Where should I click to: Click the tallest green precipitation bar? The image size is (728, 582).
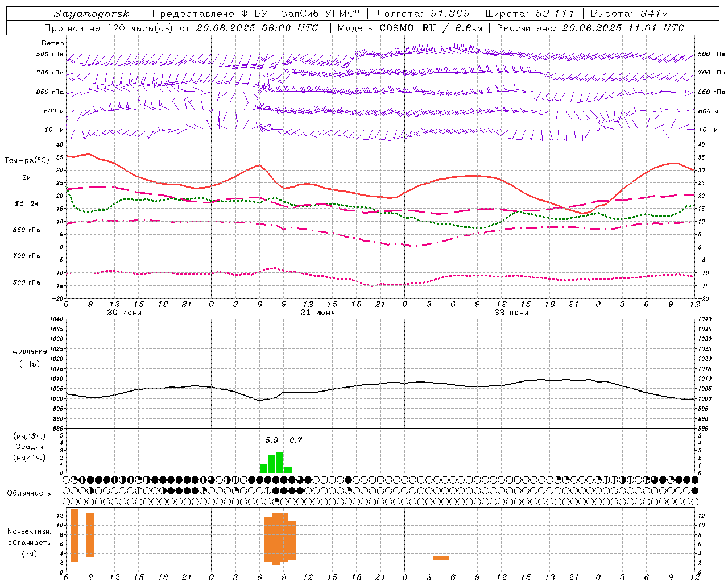(x=280, y=463)
